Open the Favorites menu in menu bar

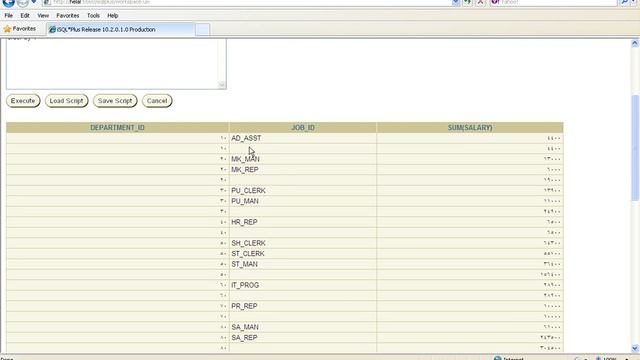pos(68,16)
